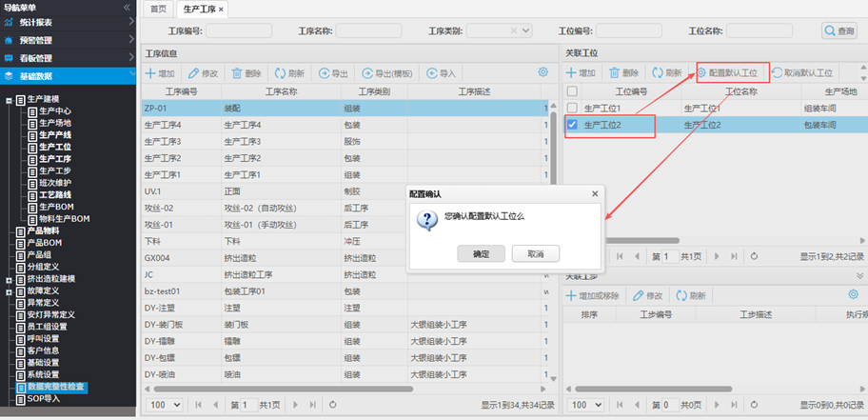This screenshot has height=420, width=868.
Task: Click 刷新 in the 工序信息 toolbar
Action: click(x=289, y=73)
